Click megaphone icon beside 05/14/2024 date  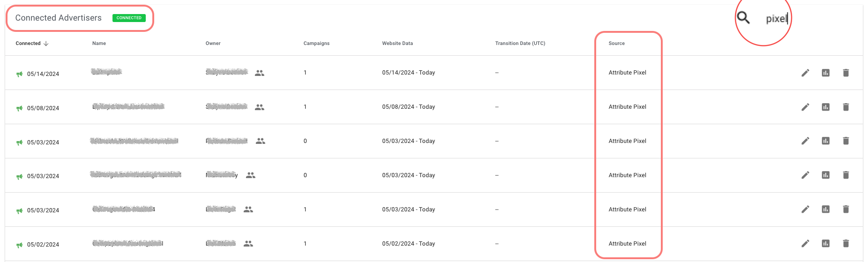tap(20, 74)
